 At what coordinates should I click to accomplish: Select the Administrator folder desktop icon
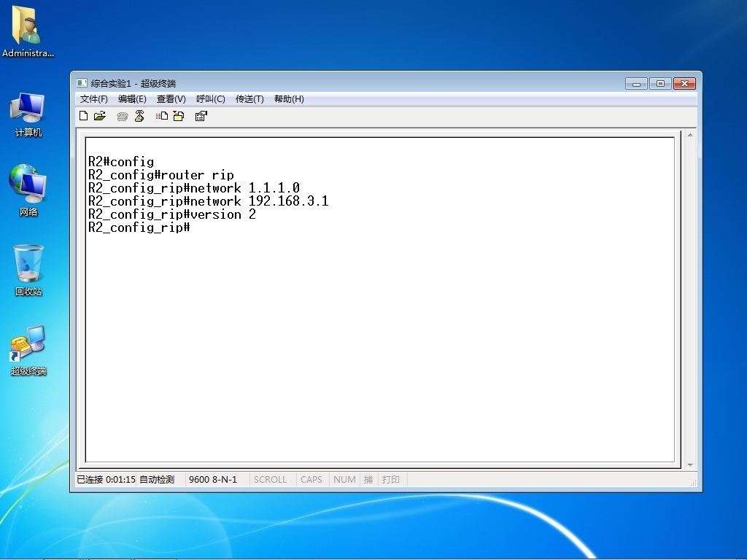pyautogui.click(x=28, y=32)
